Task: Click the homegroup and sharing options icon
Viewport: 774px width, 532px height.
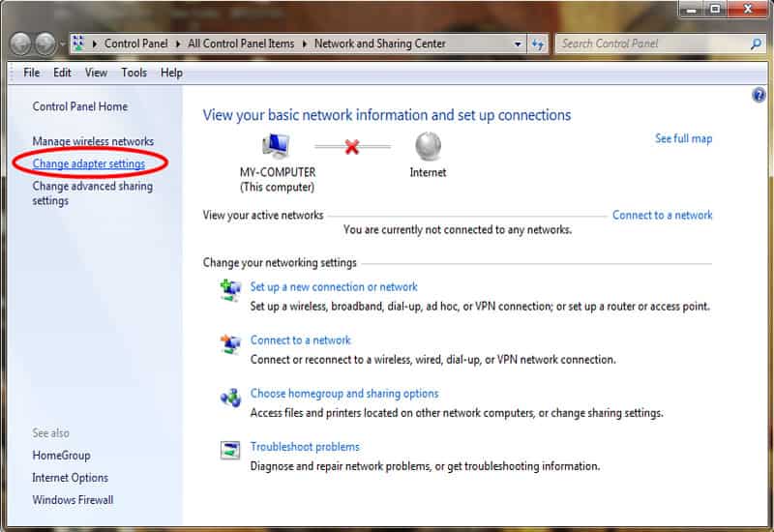Action: (x=231, y=396)
